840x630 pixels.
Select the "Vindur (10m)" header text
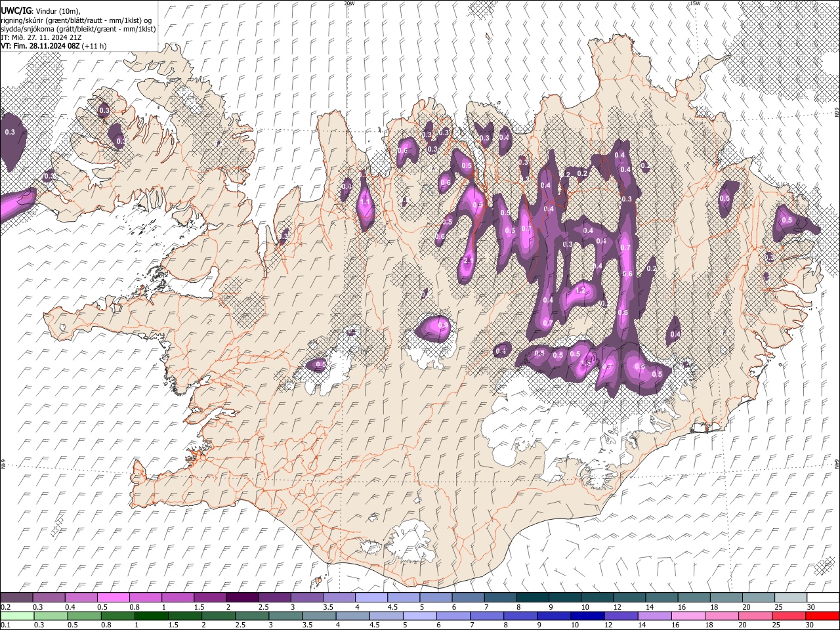coord(57,11)
